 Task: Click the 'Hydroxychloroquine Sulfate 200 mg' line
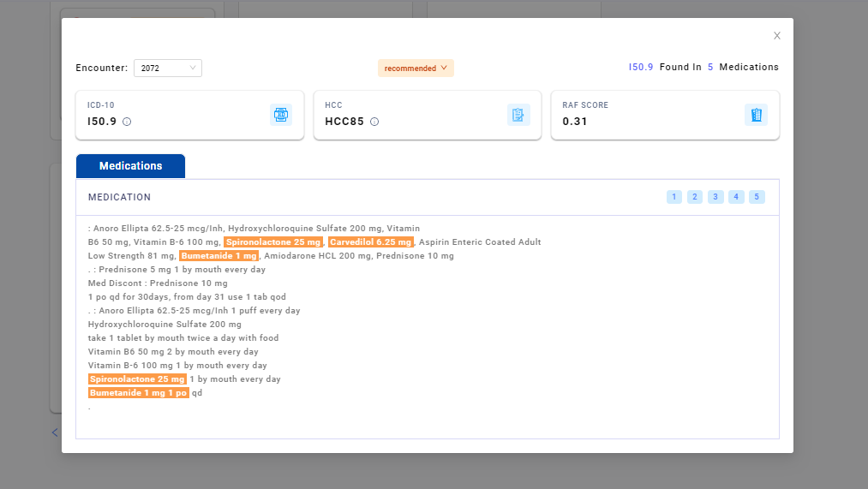[165, 325]
